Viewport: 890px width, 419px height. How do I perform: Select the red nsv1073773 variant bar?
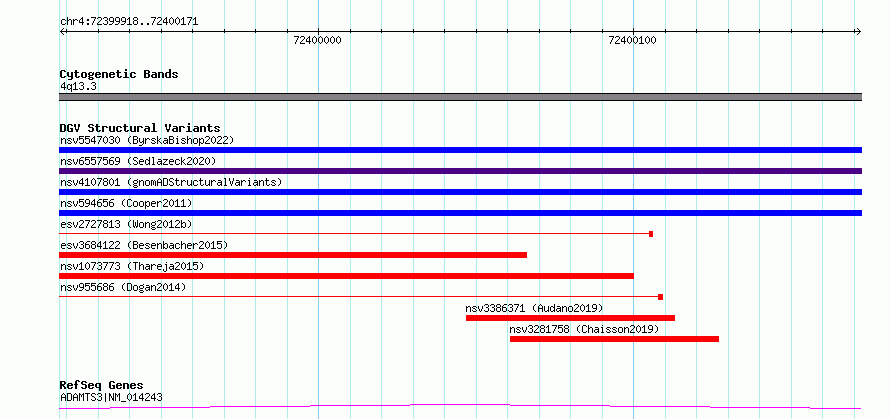pos(346,276)
